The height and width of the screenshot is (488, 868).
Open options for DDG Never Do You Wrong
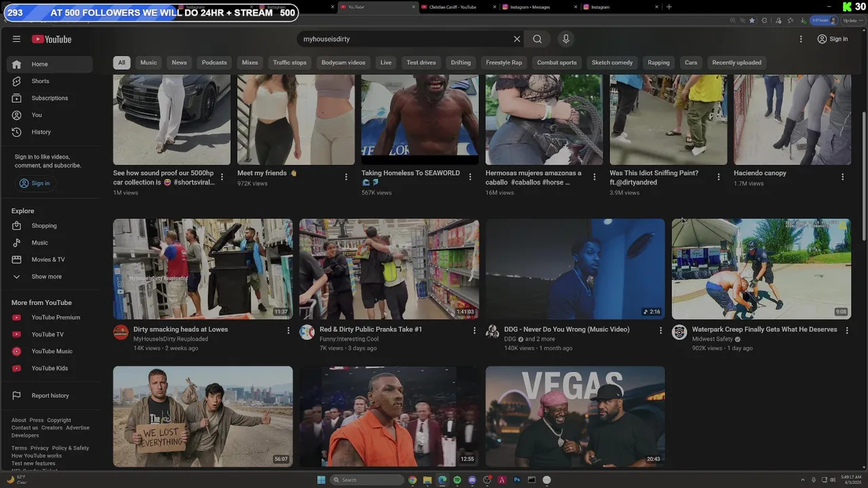click(x=660, y=330)
